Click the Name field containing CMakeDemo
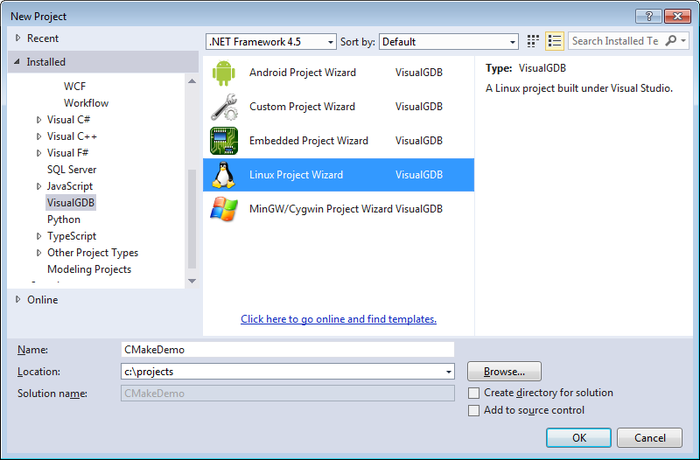Screen dimensions: 700x460 pos(288,350)
